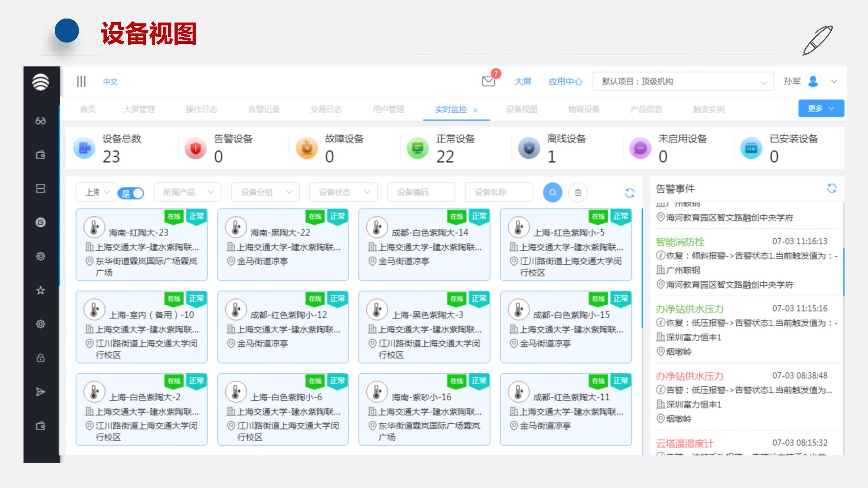Refresh the 告警事件 panel
The height and width of the screenshot is (488, 868).
pos(831,188)
